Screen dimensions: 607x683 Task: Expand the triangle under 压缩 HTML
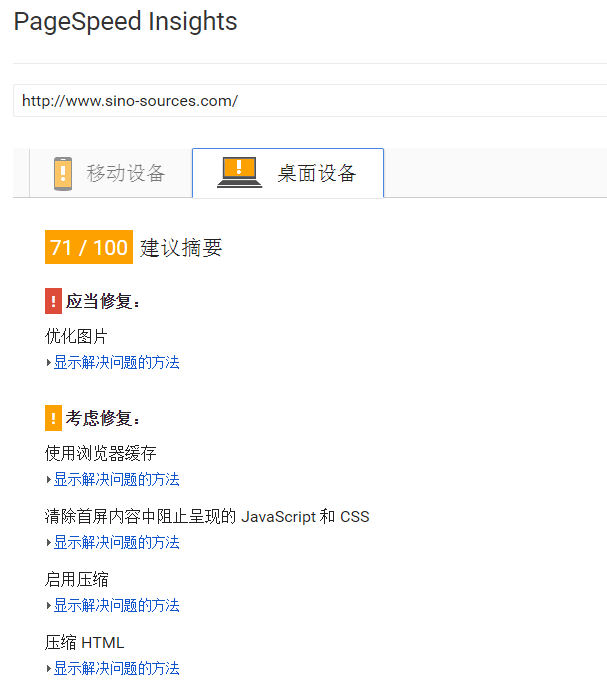[49, 668]
